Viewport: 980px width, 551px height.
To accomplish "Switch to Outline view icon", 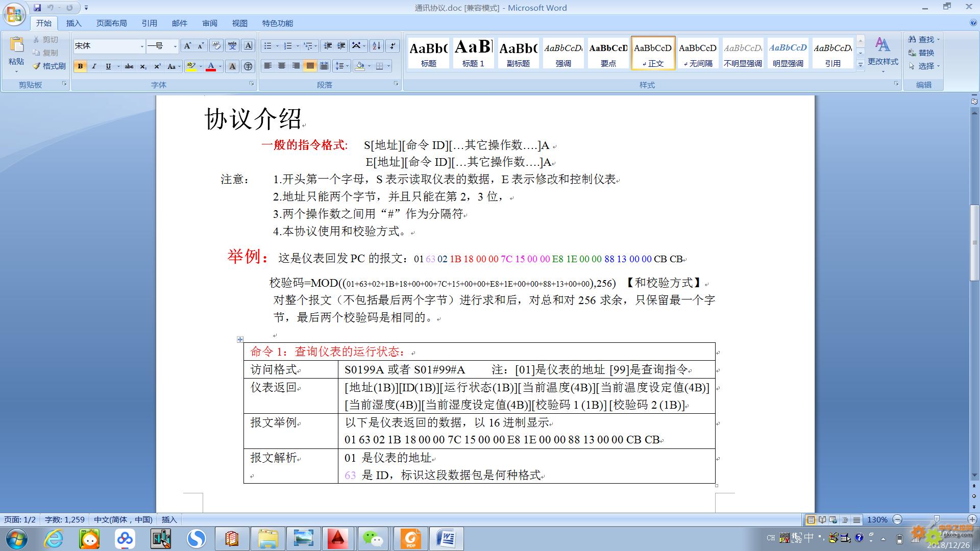I will [x=845, y=520].
